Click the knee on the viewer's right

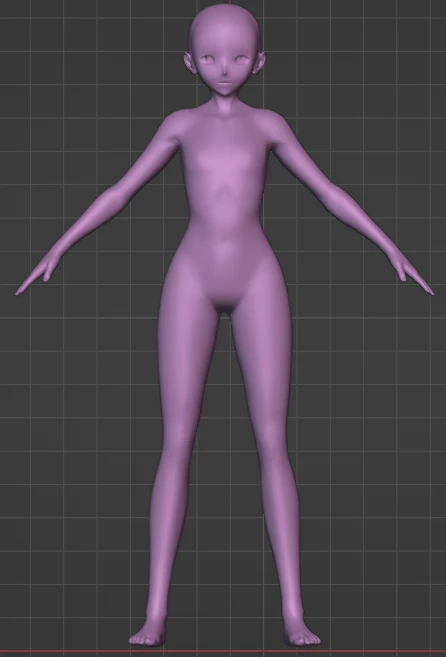pos(272,436)
